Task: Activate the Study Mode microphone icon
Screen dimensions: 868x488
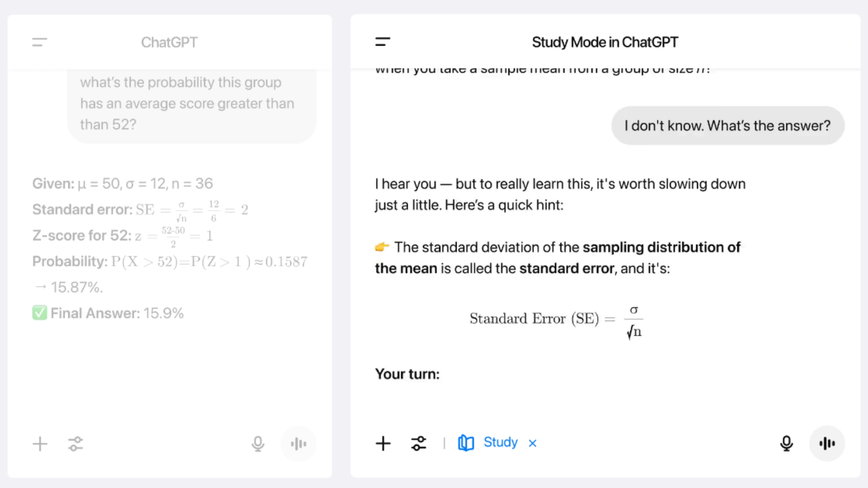Action: pos(787,444)
